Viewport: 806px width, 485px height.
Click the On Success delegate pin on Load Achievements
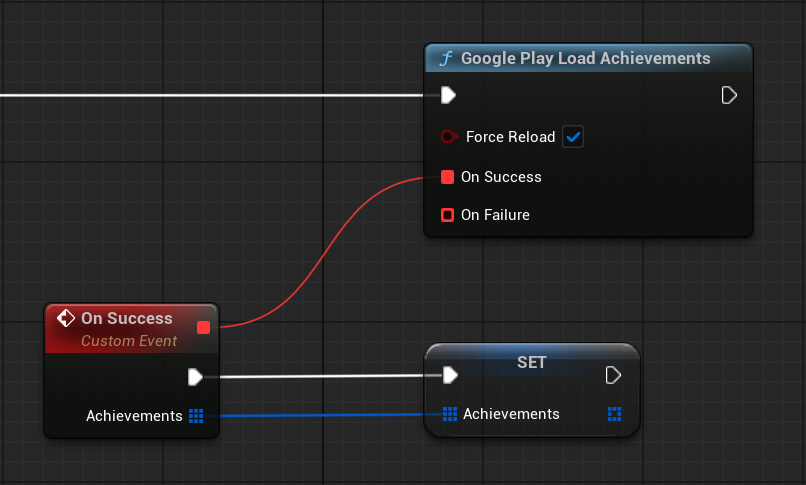[x=448, y=177]
